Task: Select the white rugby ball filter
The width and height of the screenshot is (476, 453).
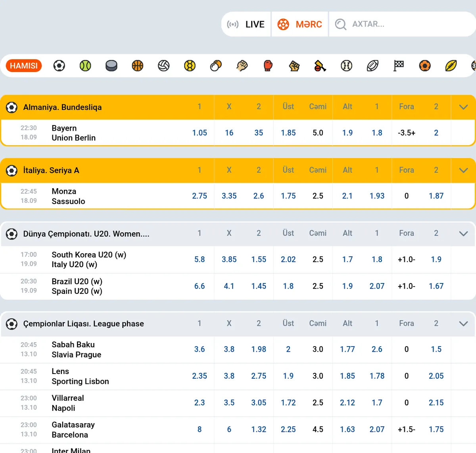Action: pyautogui.click(x=372, y=66)
